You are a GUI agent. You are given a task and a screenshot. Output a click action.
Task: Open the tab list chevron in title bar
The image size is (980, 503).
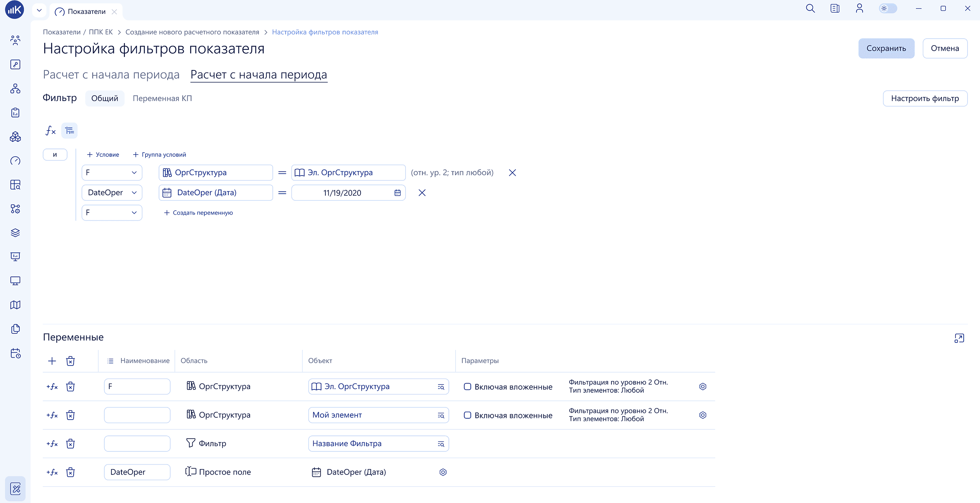tap(39, 10)
